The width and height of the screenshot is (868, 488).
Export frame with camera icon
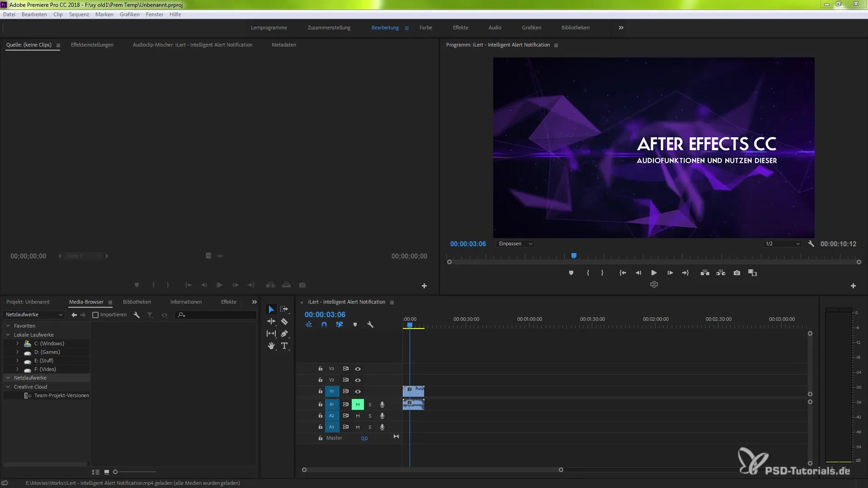point(737,273)
